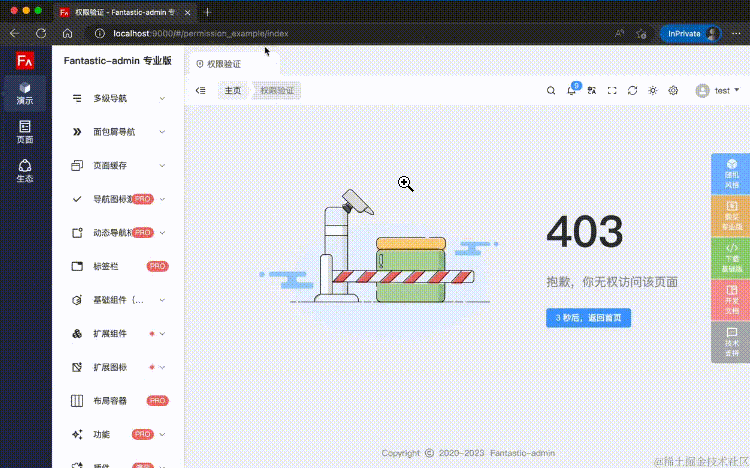
Task: Select the 权限验证 page tab
Action: (x=232, y=64)
